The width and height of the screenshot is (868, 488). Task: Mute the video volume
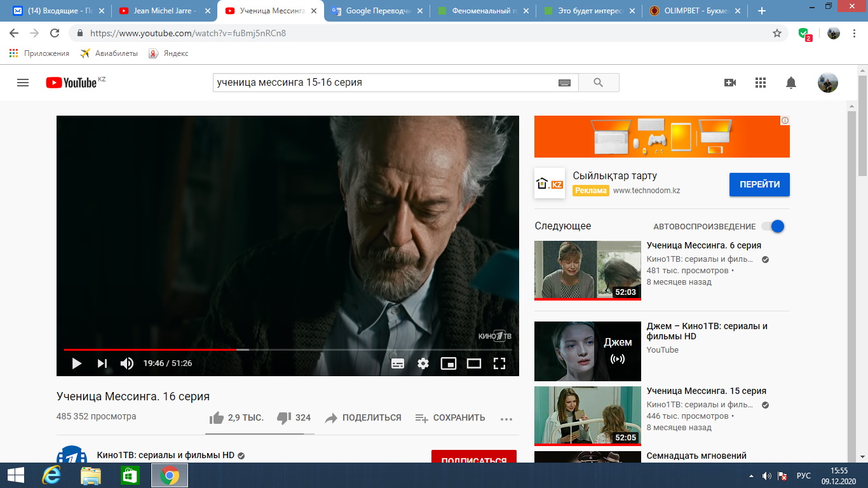(127, 363)
